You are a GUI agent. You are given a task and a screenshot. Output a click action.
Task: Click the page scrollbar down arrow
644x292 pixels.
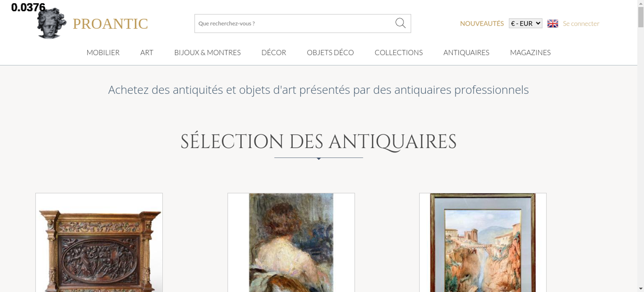(641, 288)
